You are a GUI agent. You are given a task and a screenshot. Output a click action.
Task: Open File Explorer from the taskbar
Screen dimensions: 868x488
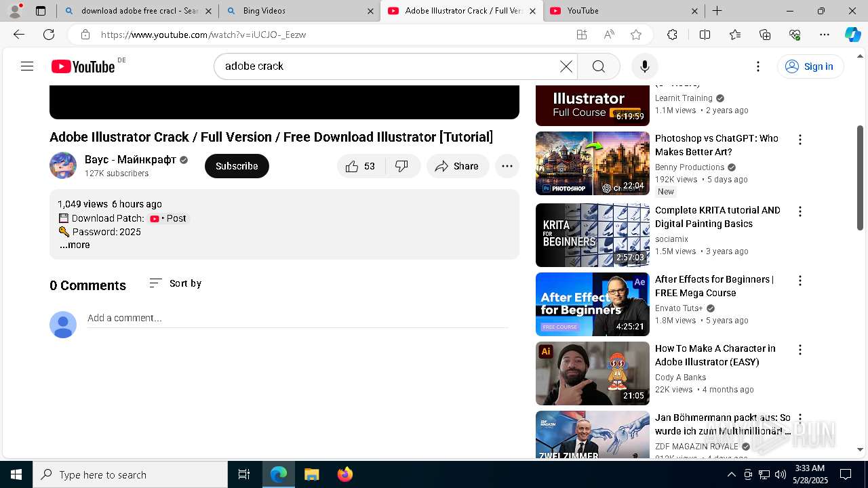tap(311, 474)
